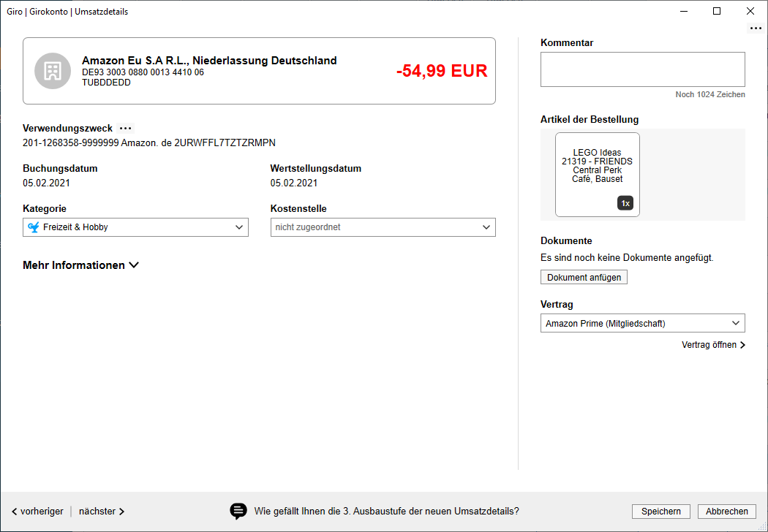This screenshot has height=532, width=768.
Task: Click Speichern to save changes
Action: [661, 511]
